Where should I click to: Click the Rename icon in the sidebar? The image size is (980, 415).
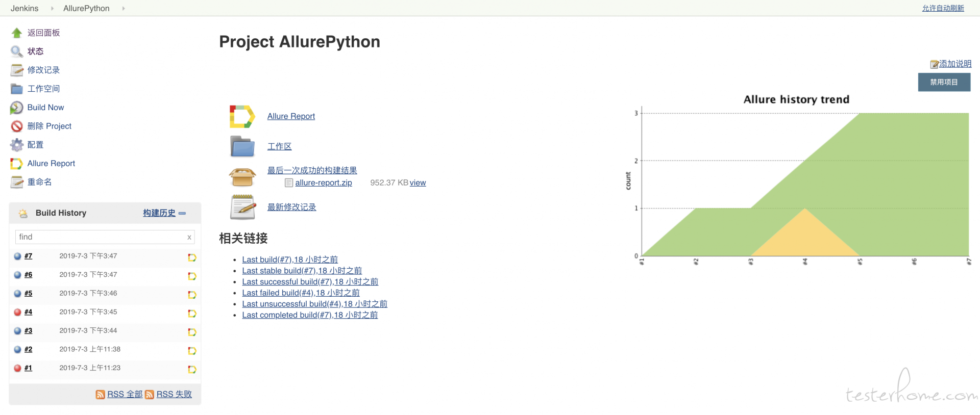pos(17,182)
